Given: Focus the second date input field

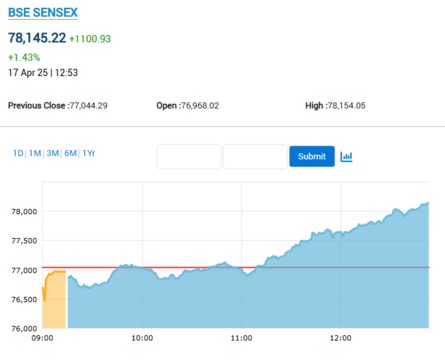Looking at the screenshot, I should pyautogui.click(x=255, y=156).
